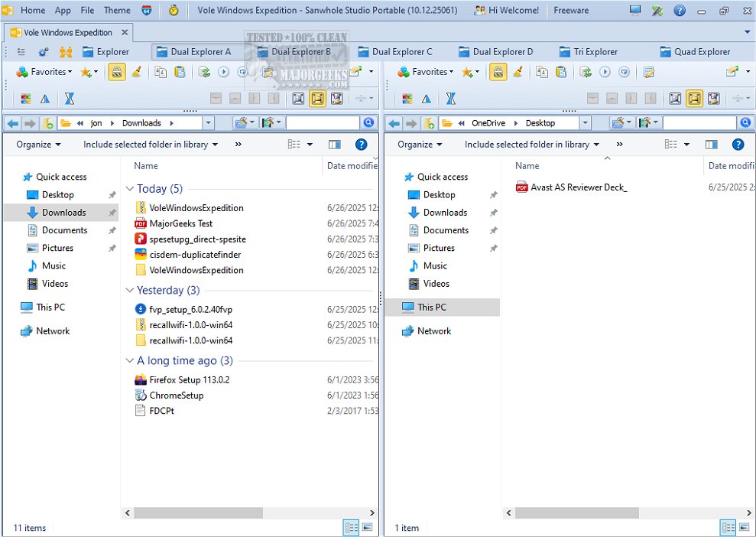Open add-favorite star dropdown in left pane

(89, 73)
